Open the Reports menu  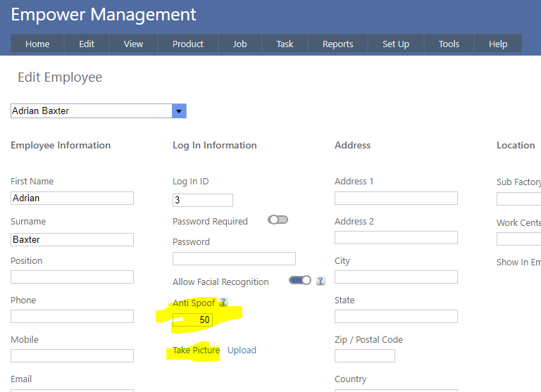[337, 44]
